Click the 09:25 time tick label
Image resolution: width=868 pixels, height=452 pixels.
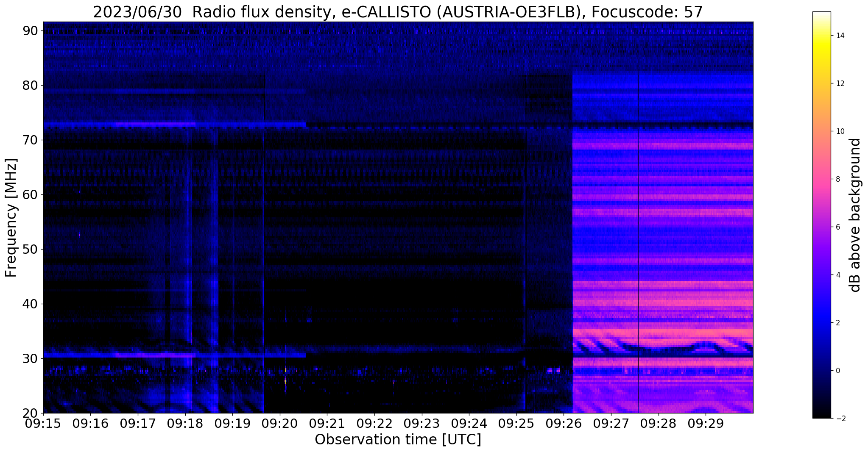point(516,423)
